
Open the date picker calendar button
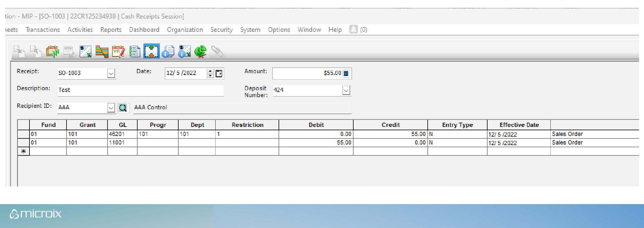click(x=219, y=73)
